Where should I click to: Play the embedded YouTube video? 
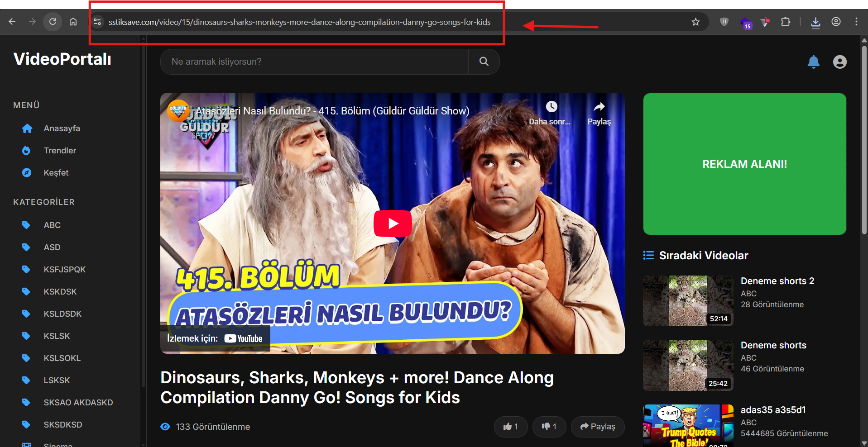[393, 223]
